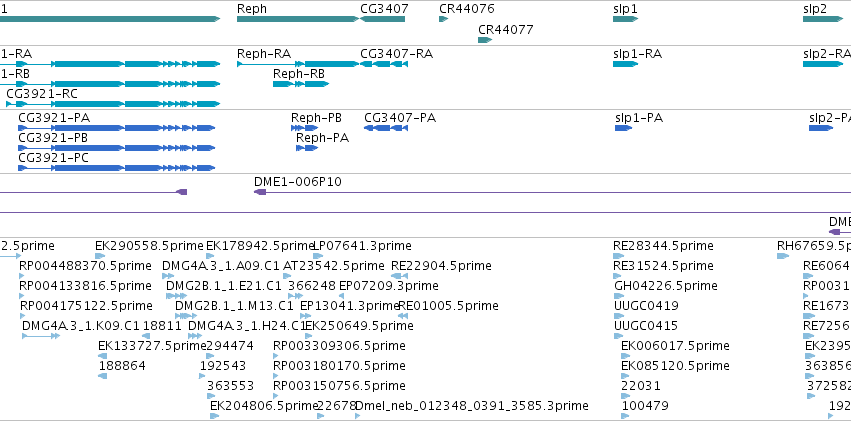Select EST RE28344.5prime
Screen dimensions: 851x421
point(663,246)
